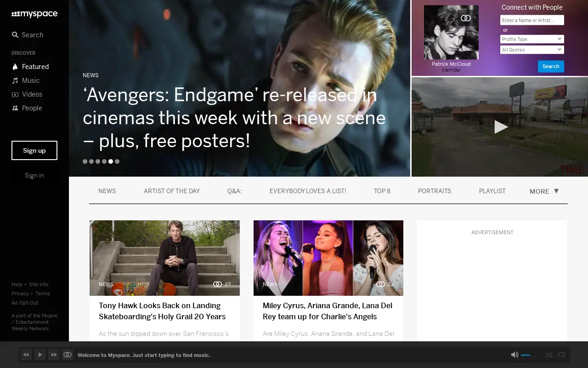
Task: Expand the MORE categories dropdown
Action: (x=544, y=191)
